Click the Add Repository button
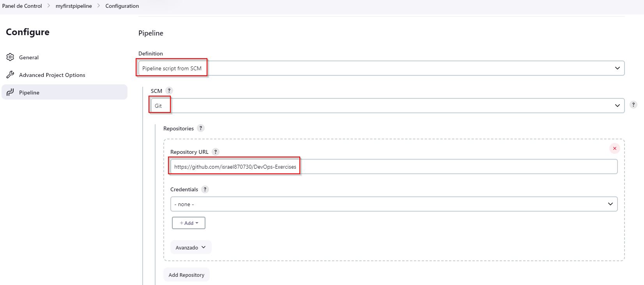Viewport: 644px width, 285px height. point(186,275)
